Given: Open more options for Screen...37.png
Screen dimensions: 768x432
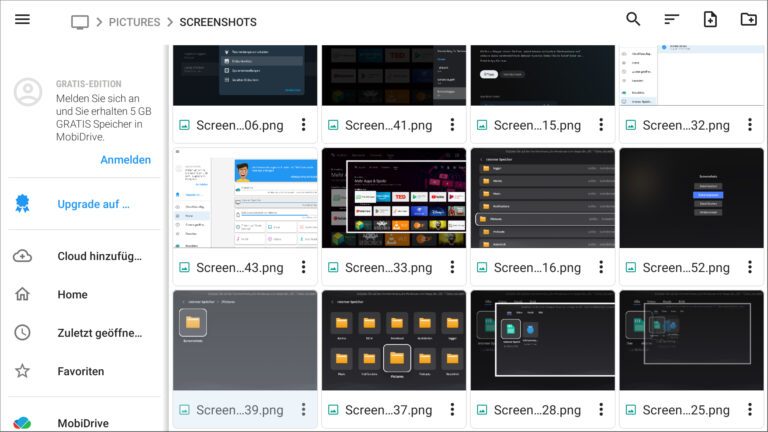Looking at the screenshot, I should 453,409.
